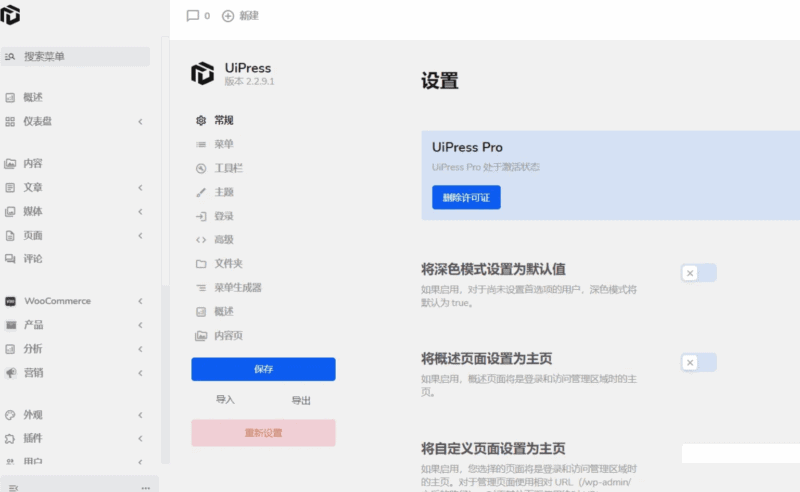Click the code brackets icon next to 高级
Image resolution: width=800 pixels, height=492 pixels.
[201, 240]
